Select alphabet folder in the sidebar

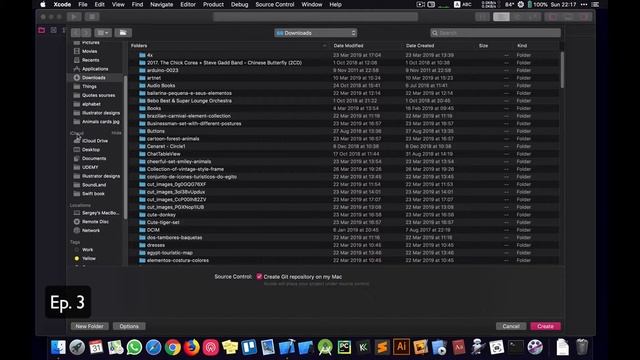point(91,104)
